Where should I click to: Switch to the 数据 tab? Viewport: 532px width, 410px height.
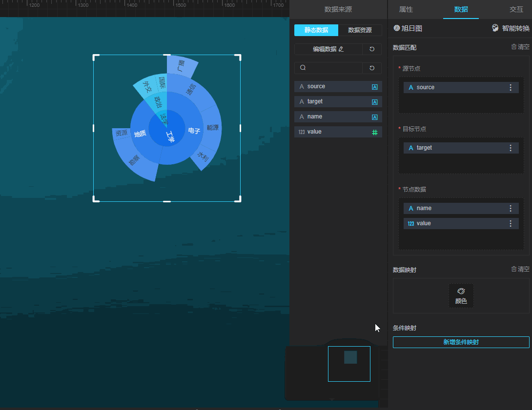(461, 9)
